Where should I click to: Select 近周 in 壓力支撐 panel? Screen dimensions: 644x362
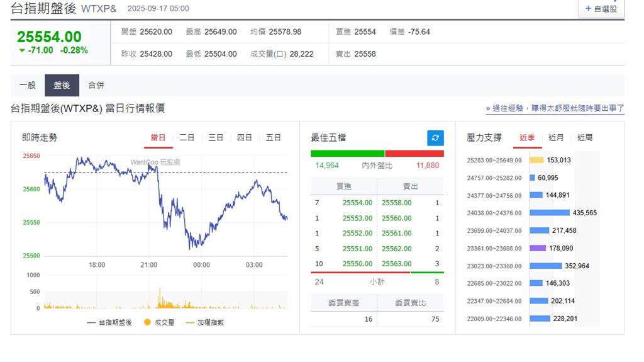coord(585,138)
